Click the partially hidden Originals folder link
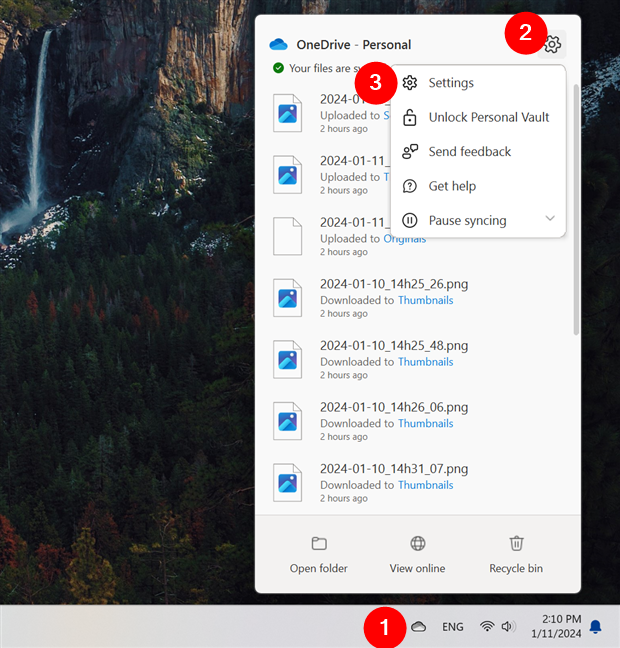Screen dimensions: 620x648 405,240
